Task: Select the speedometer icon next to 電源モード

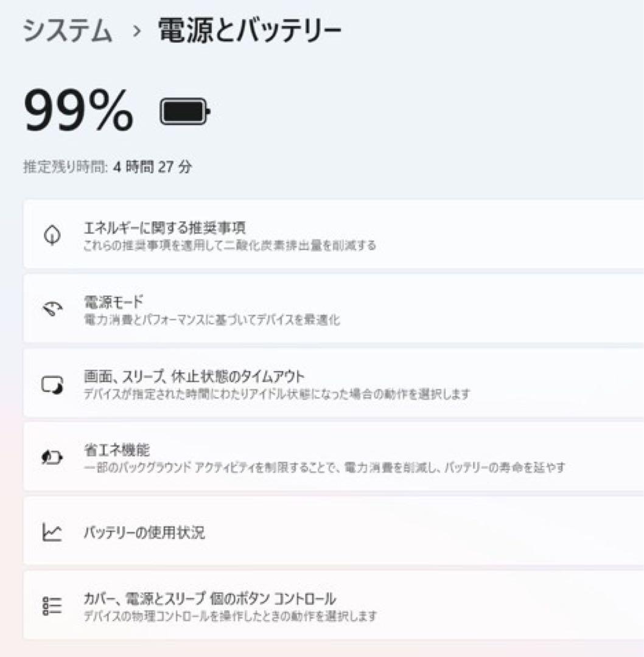Action: coord(52,309)
